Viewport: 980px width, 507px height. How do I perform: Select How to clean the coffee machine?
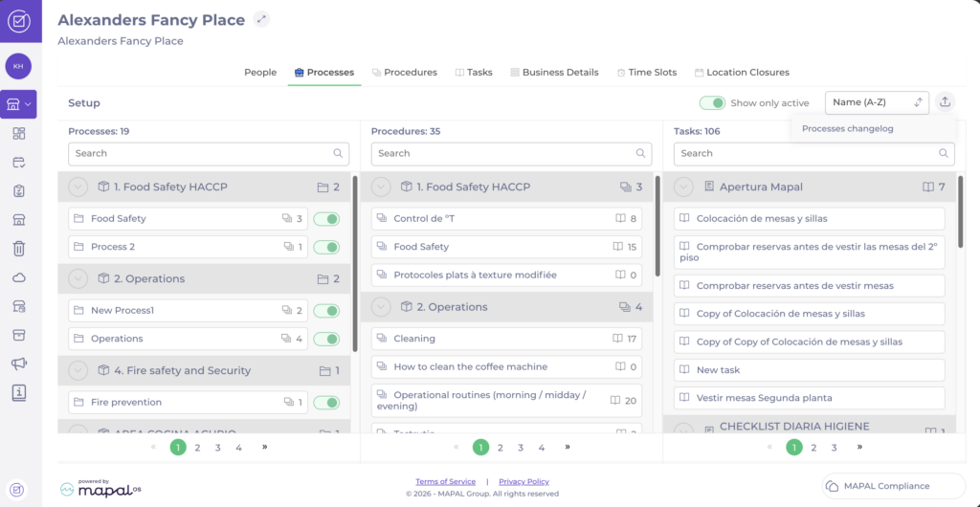506,366
